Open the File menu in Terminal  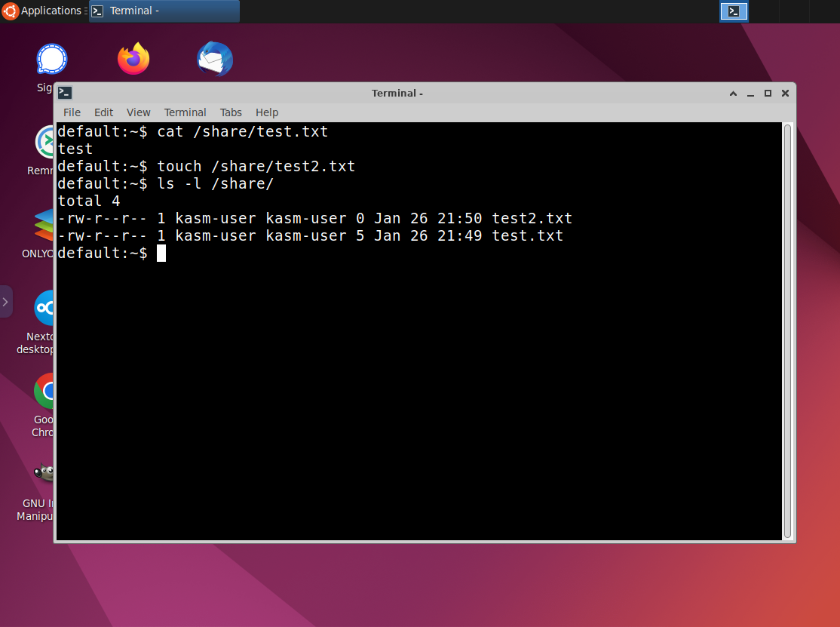tap(72, 112)
